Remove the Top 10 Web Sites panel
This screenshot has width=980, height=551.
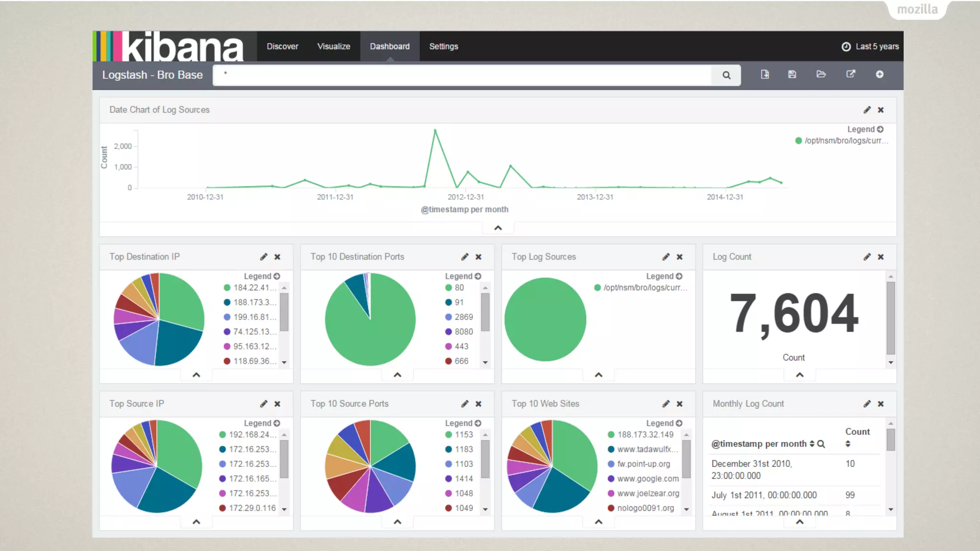679,404
